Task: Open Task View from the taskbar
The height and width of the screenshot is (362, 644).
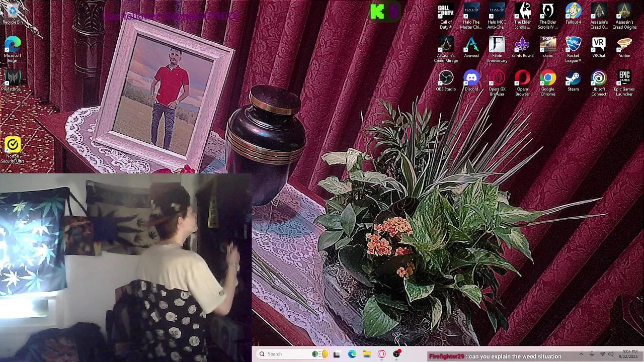Action: pyautogui.click(x=337, y=354)
